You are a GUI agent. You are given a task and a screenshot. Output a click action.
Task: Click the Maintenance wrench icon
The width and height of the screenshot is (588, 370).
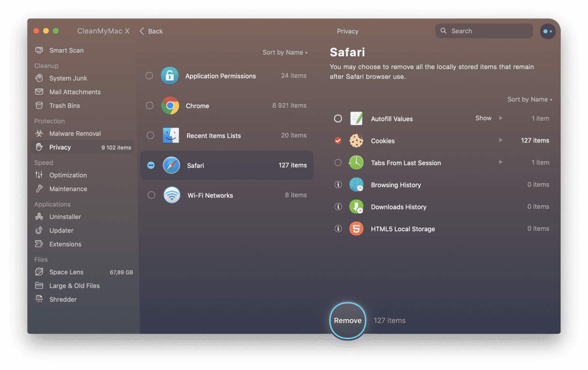pyautogui.click(x=39, y=189)
